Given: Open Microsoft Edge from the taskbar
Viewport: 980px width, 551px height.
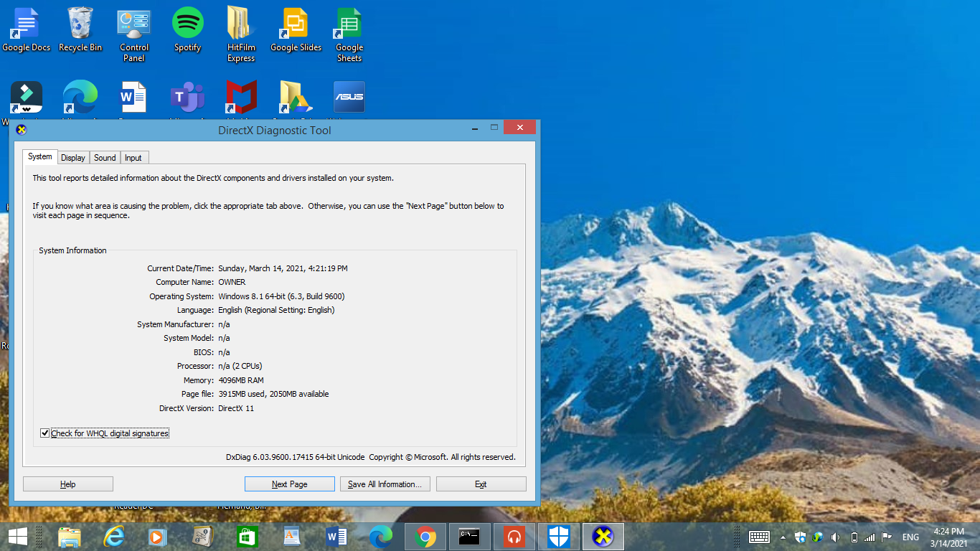Looking at the screenshot, I should pyautogui.click(x=380, y=536).
